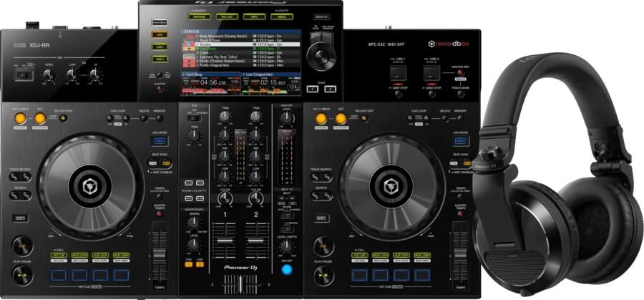
Task: Tap the TRACK MARK button
Action: [462, 94]
